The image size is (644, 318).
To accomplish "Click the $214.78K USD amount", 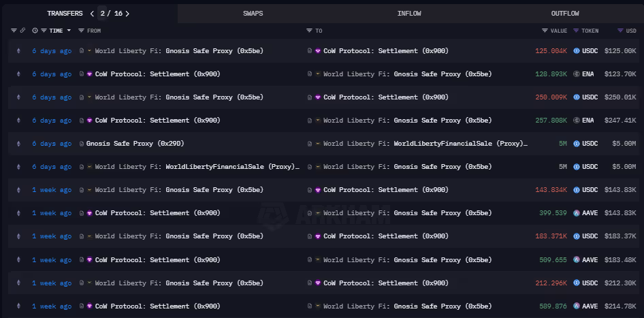I will [620, 306].
